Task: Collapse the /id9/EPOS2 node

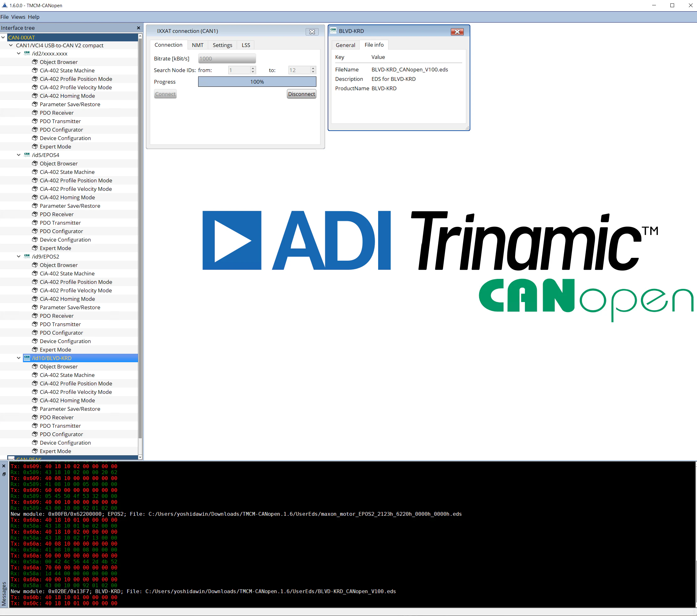Action: tap(19, 257)
